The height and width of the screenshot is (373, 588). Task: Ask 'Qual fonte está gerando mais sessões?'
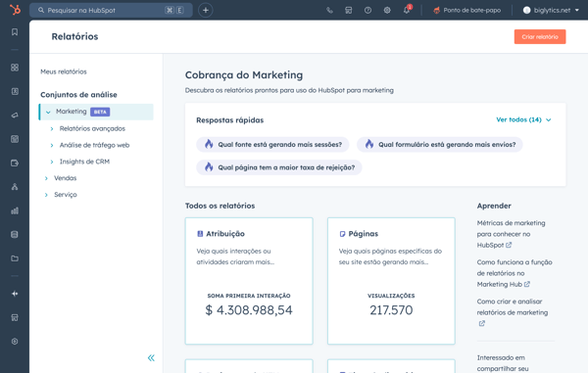click(272, 144)
